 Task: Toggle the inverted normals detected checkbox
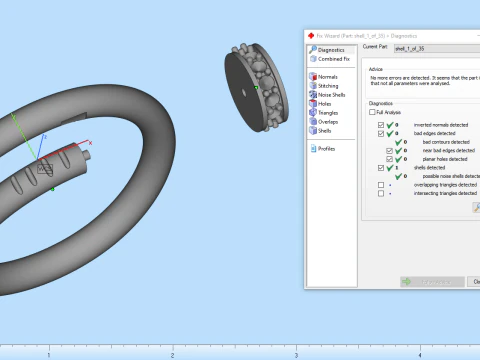click(x=381, y=125)
